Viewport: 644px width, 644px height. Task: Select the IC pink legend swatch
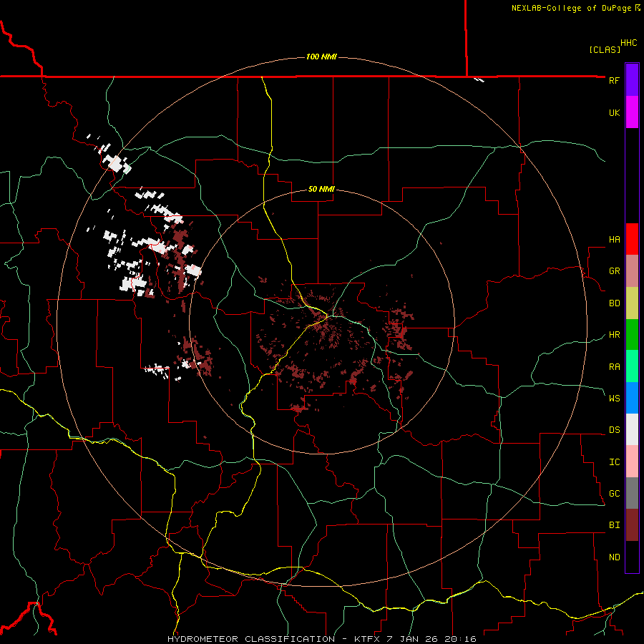[632, 462]
